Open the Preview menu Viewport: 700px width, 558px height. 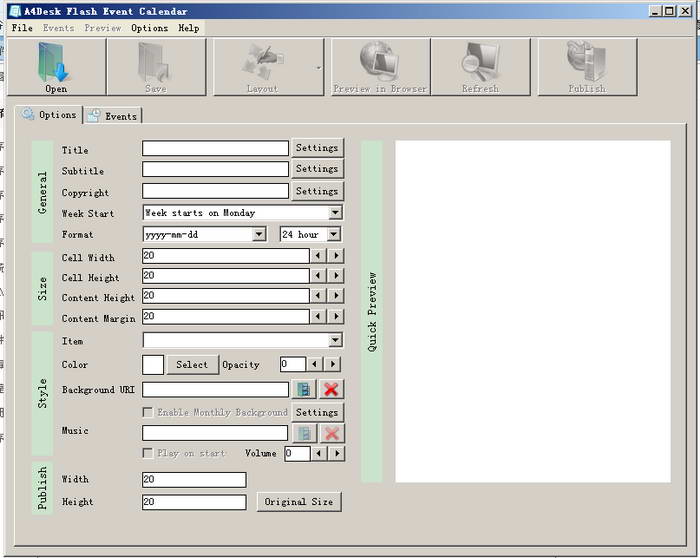[x=103, y=28]
